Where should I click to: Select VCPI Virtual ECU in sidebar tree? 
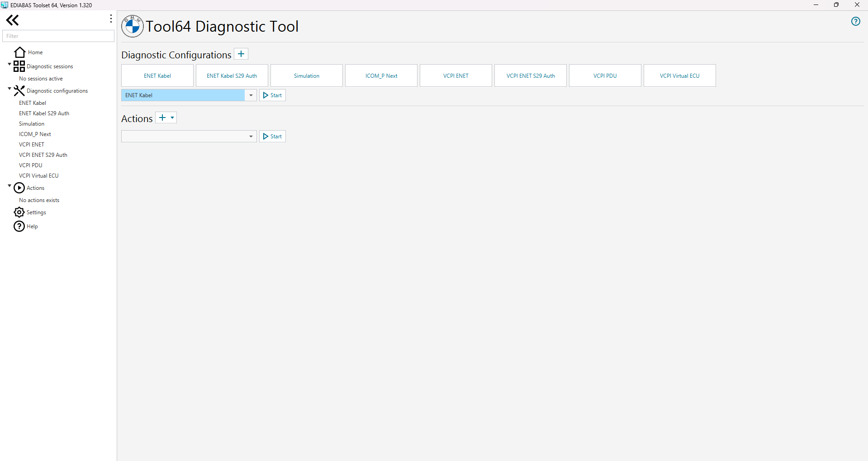coord(39,176)
